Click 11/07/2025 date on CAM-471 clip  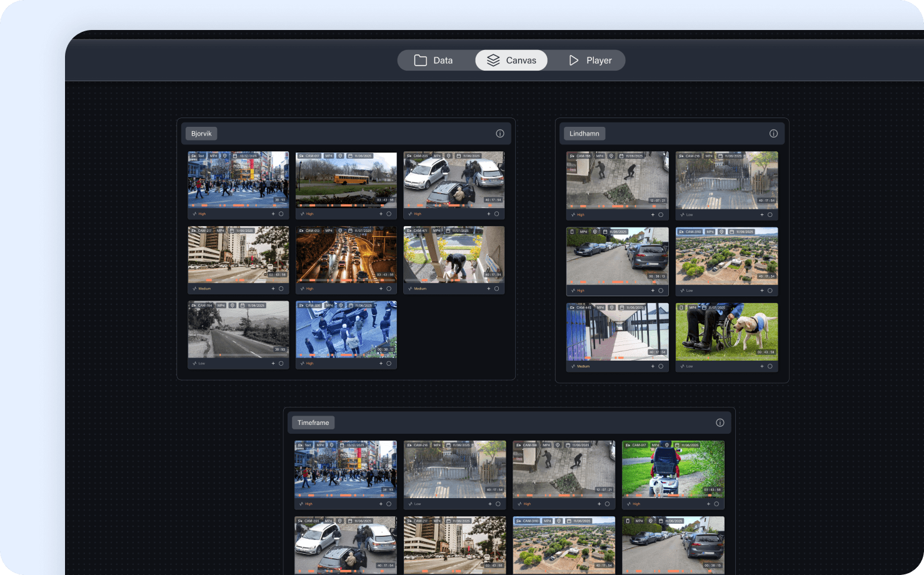pyautogui.click(x=457, y=231)
